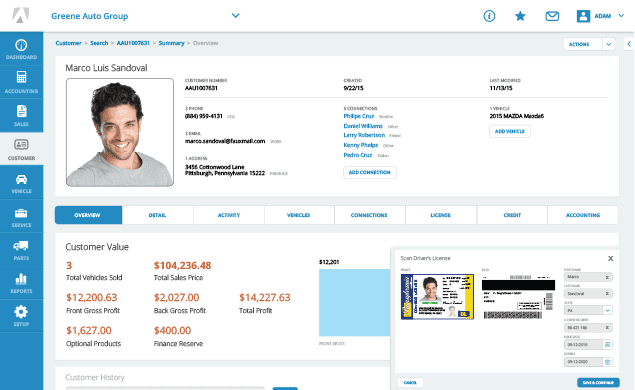Open the Vehicles tab
Screen dimensions: 635x390
tap(299, 215)
